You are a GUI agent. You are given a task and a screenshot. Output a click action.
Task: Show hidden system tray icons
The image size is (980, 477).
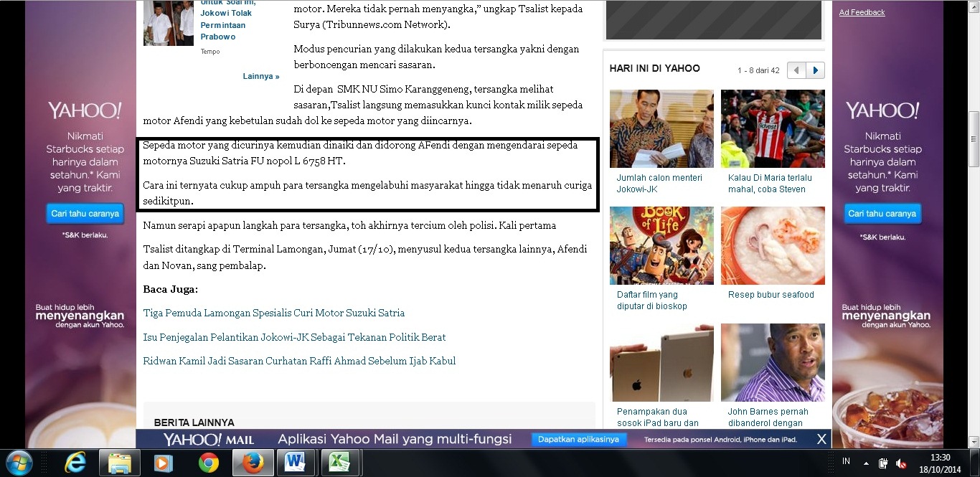click(866, 463)
